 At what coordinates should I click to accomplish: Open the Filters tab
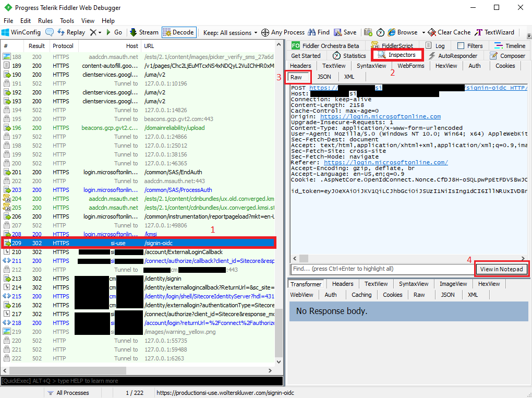click(470, 46)
